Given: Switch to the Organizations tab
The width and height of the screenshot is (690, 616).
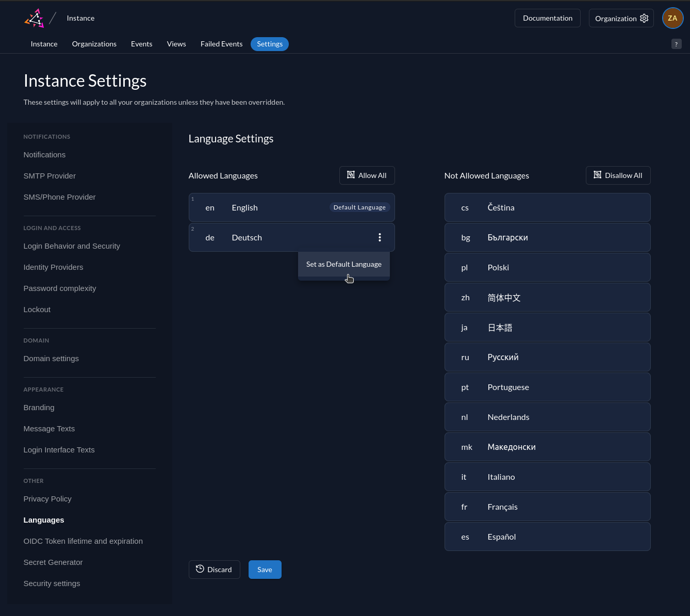Looking at the screenshot, I should coord(94,44).
